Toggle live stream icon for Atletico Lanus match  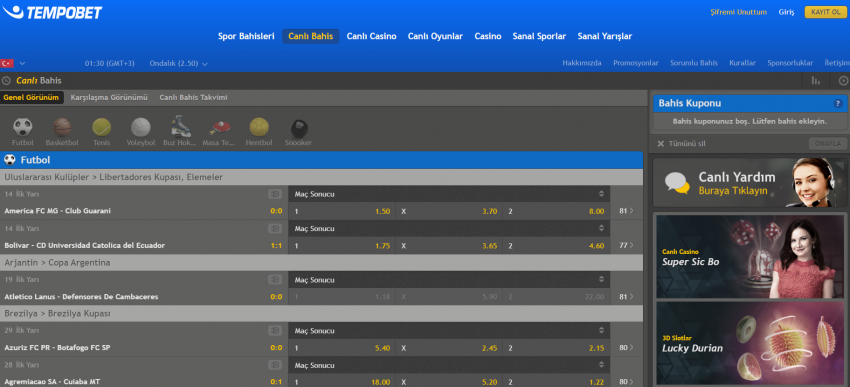tap(275, 280)
